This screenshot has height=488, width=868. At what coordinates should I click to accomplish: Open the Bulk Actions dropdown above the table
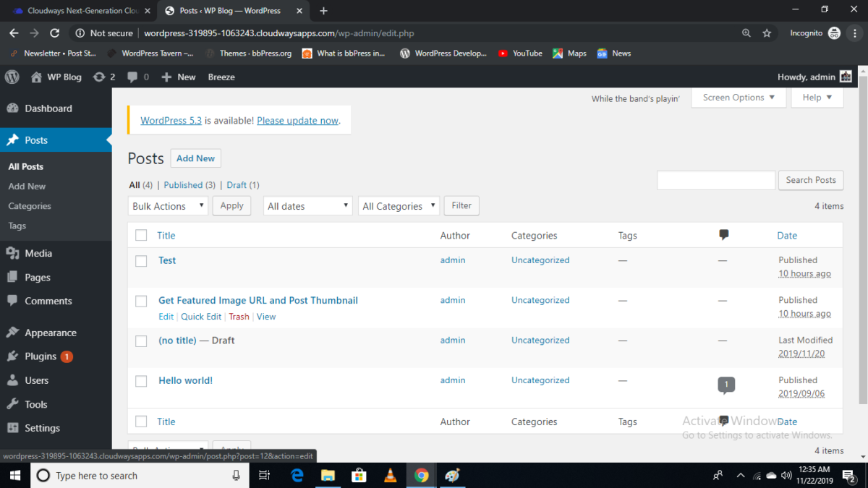click(168, 206)
